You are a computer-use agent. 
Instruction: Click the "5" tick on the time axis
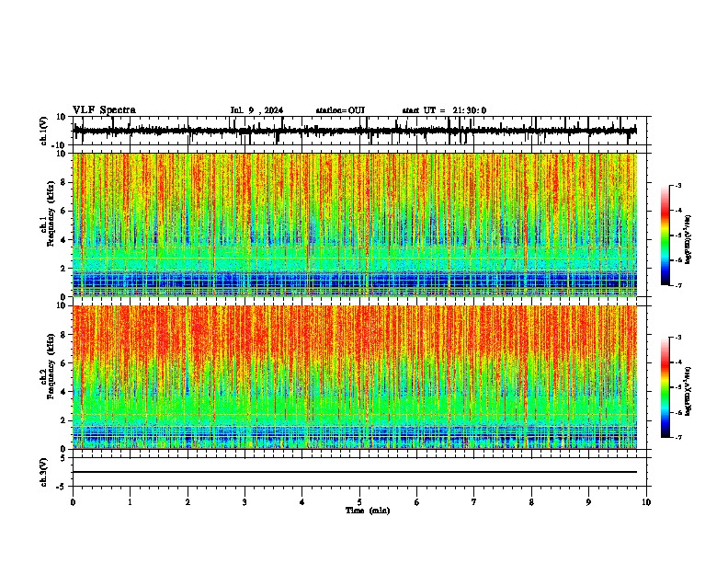tap(359, 502)
